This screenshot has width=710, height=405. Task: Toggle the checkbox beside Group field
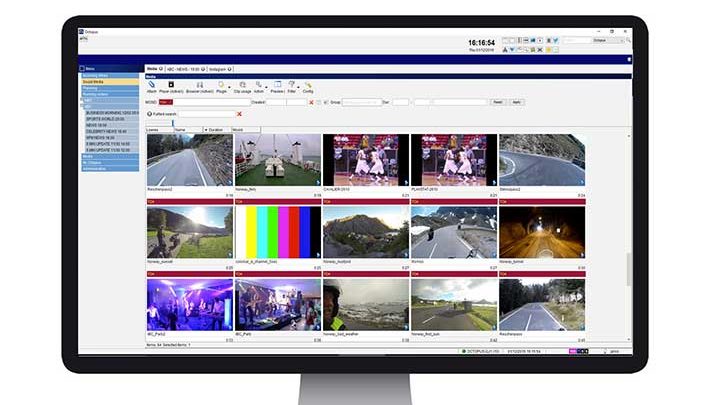pos(327,102)
